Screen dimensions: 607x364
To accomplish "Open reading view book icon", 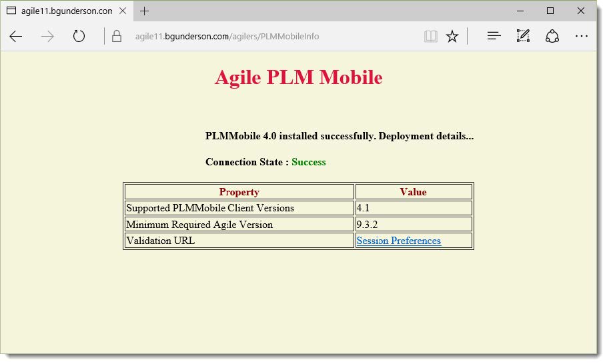I will 430,37.
